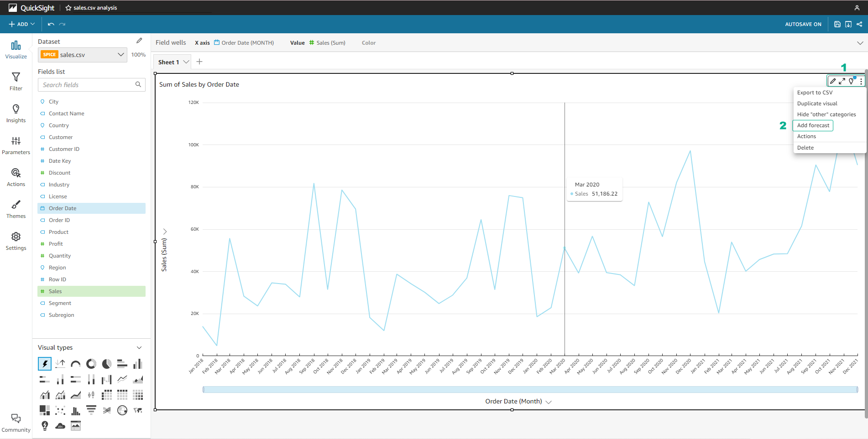Viewport: 868px width, 439px height.
Task: Open the Order Date (Month) axis dropdown
Action: pyautogui.click(x=549, y=402)
